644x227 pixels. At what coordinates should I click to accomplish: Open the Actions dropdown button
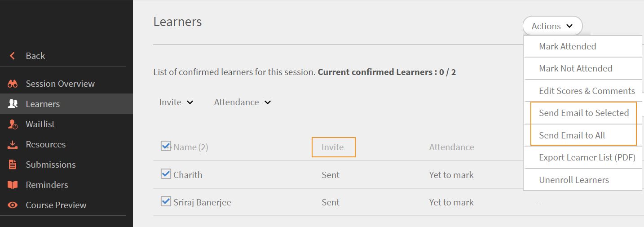pos(552,26)
